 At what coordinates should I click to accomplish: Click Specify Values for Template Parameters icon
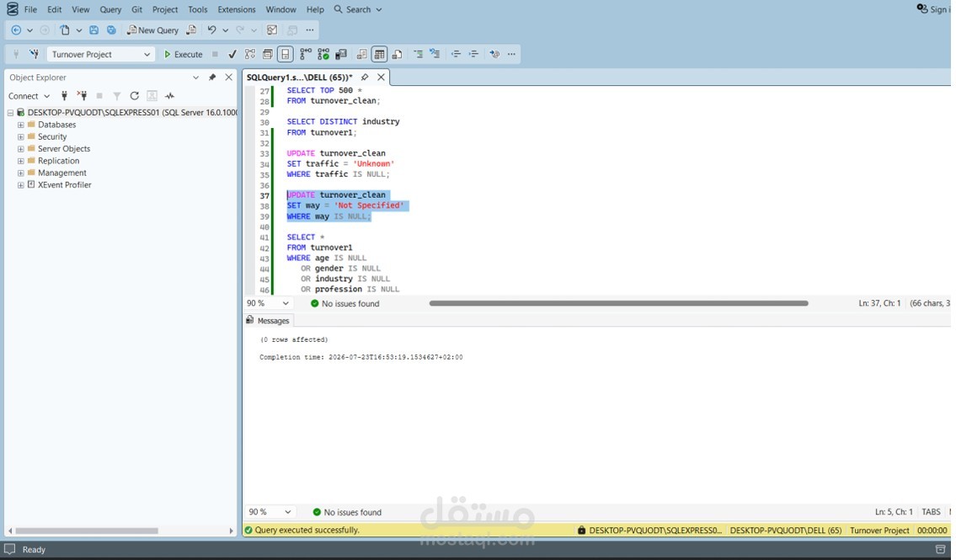click(494, 54)
